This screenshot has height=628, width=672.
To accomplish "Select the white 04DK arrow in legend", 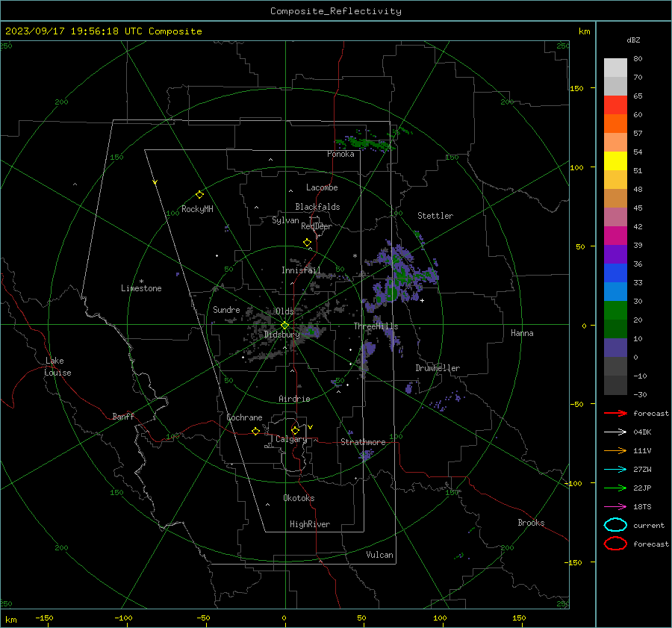I will coord(615,432).
